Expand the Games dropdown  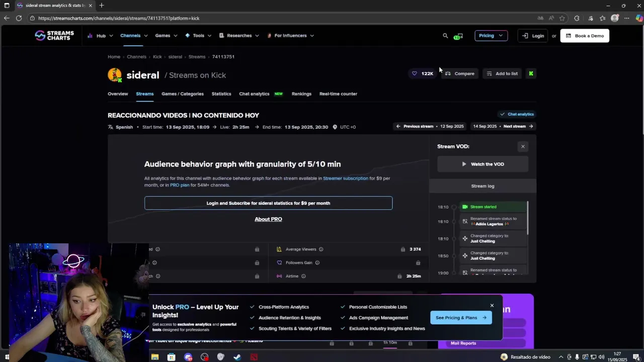[166, 36]
